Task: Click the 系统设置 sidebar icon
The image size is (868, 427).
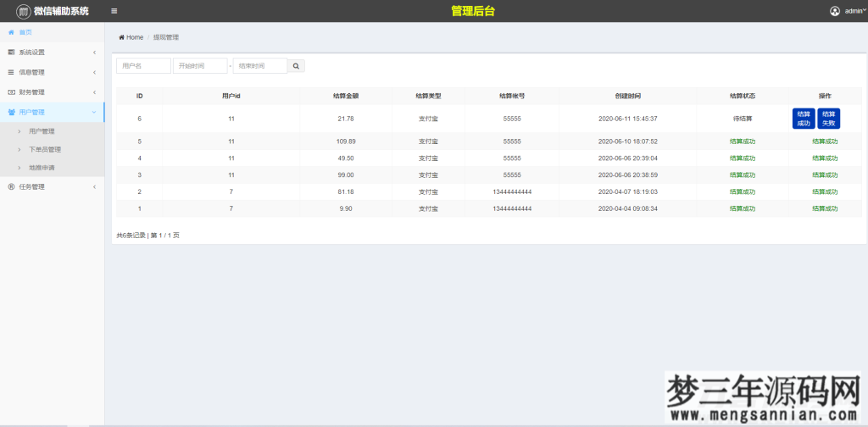Action: point(11,53)
